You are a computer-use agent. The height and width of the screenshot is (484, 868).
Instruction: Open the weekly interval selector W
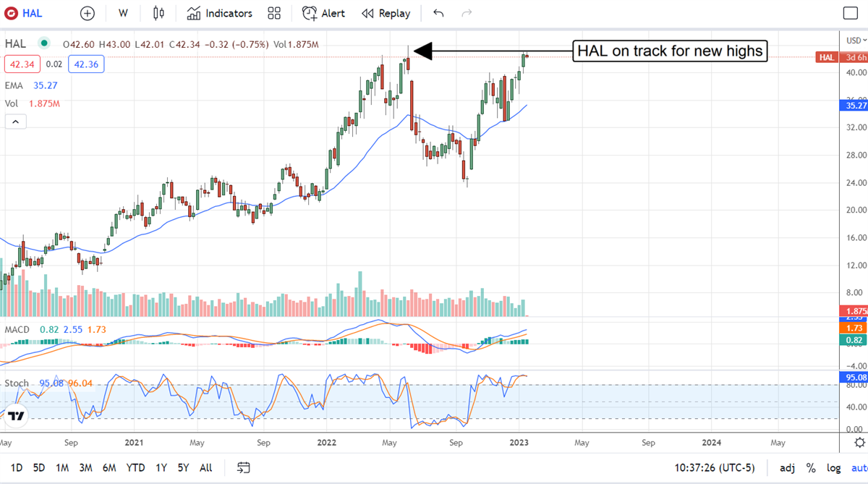(123, 13)
